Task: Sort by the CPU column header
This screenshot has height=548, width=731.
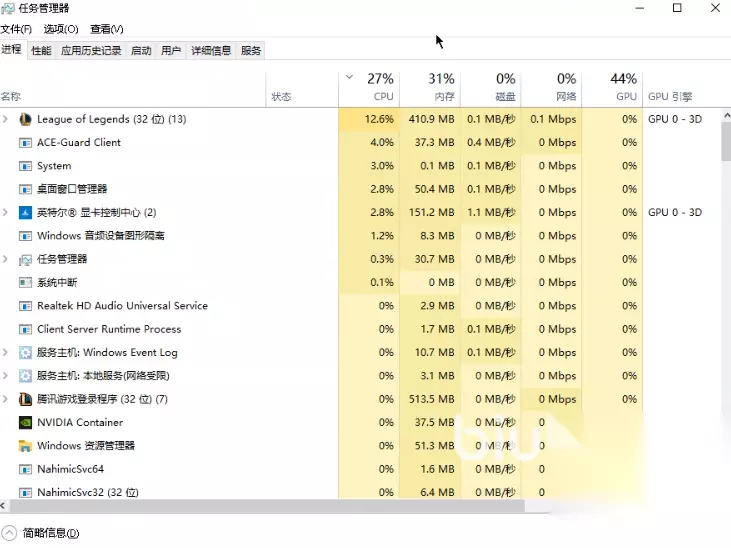Action: tap(369, 89)
